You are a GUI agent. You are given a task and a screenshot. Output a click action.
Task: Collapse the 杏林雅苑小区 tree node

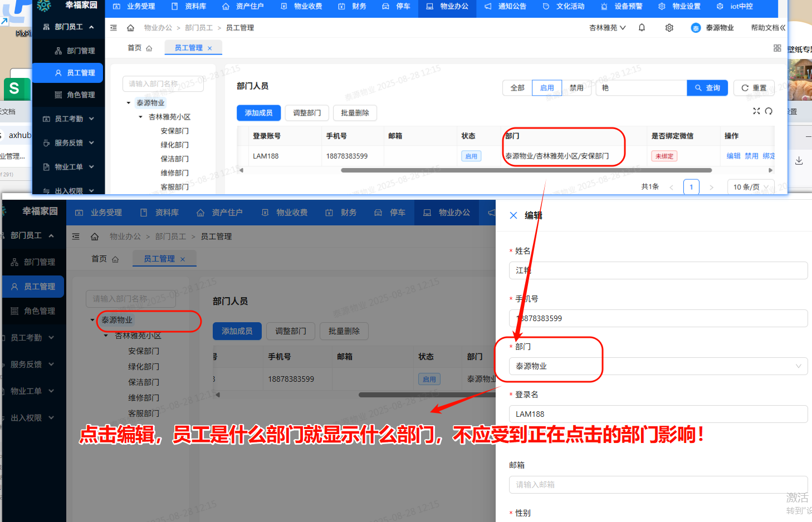coord(140,116)
